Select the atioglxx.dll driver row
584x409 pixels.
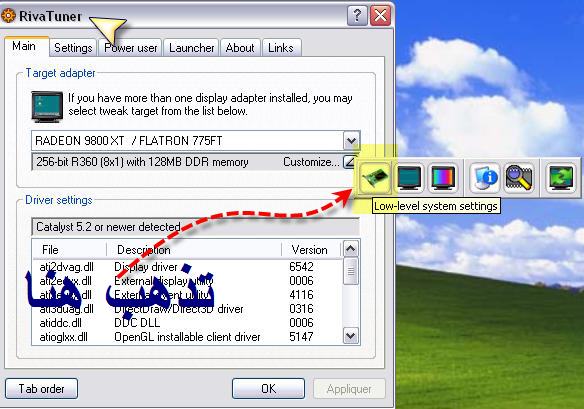point(187,337)
